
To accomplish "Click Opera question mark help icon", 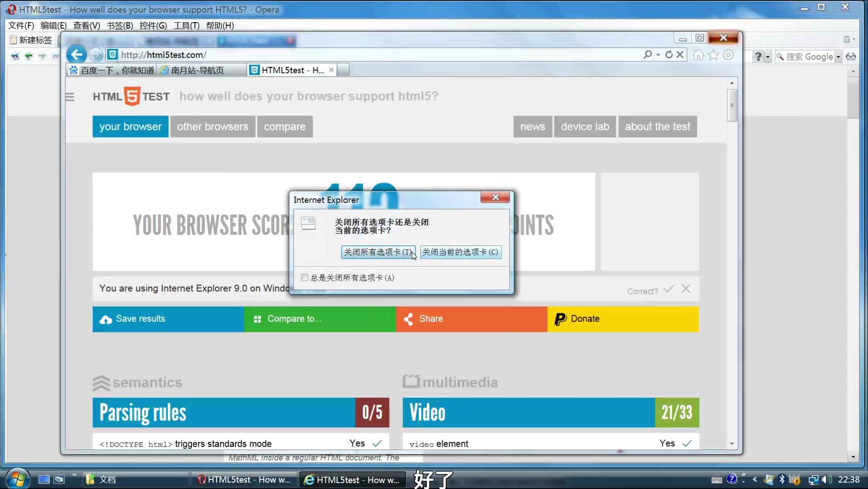I will click(757, 57).
